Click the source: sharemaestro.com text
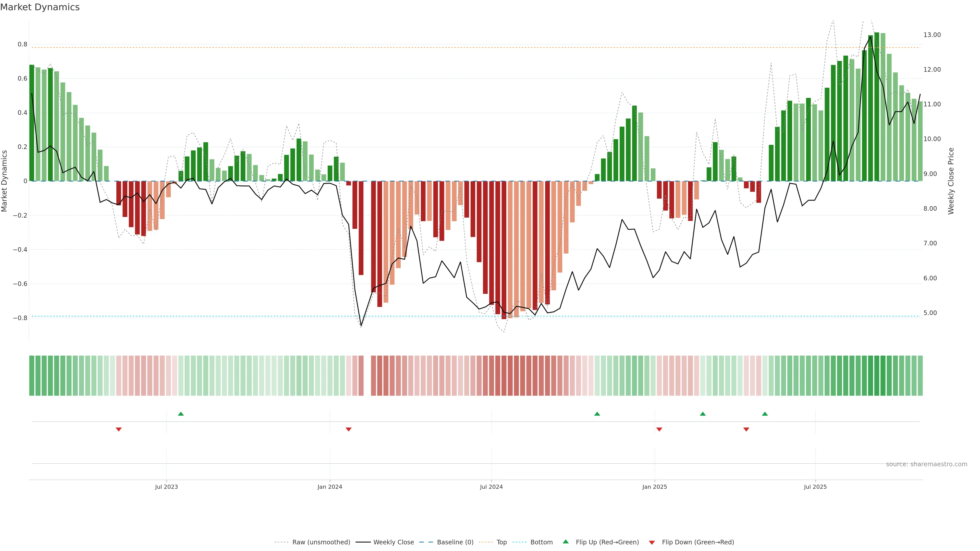The height and width of the screenshot is (551, 980). point(926,464)
